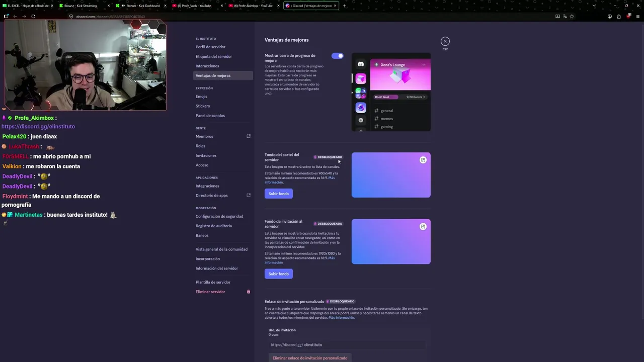Click #general channel in preview
Screen dimensions: 644x362
384,111
